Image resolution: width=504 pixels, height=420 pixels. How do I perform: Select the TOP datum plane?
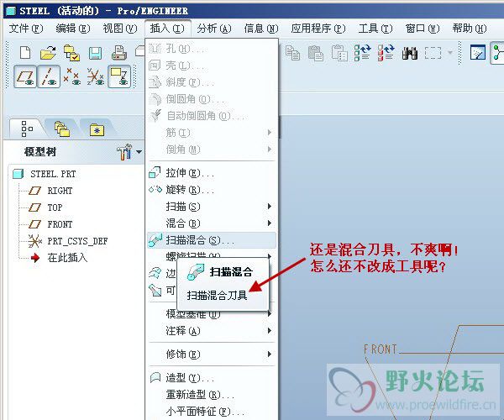click(45, 207)
